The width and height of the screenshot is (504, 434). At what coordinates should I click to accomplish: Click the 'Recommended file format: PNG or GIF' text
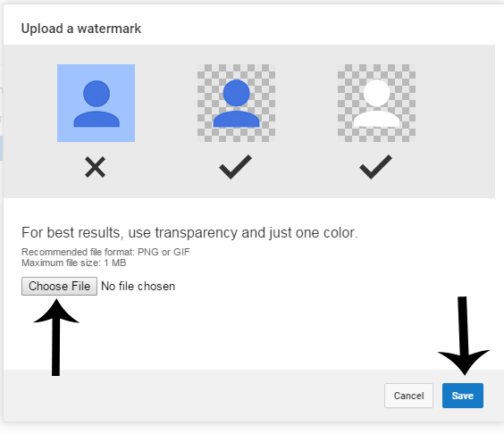(105, 252)
